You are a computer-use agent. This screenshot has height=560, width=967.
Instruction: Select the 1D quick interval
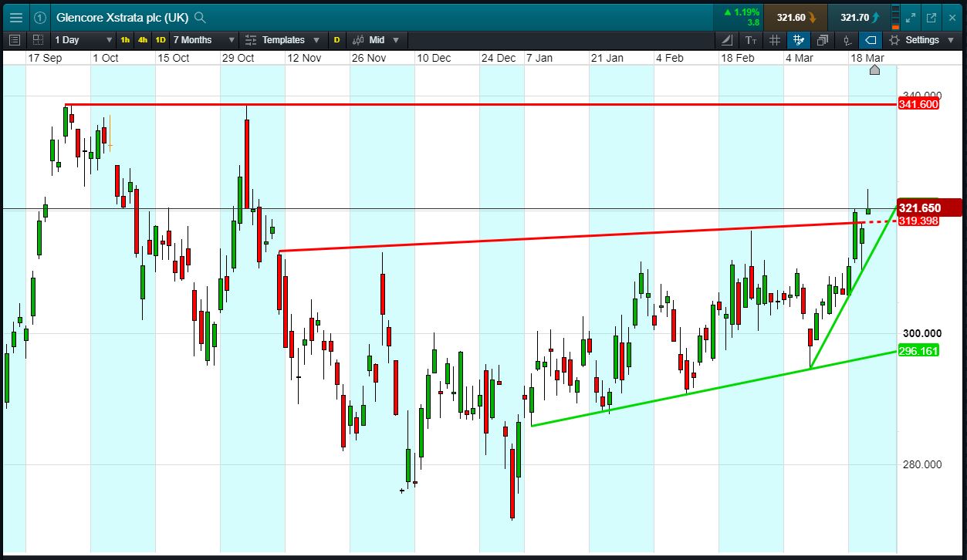tap(161, 40)
